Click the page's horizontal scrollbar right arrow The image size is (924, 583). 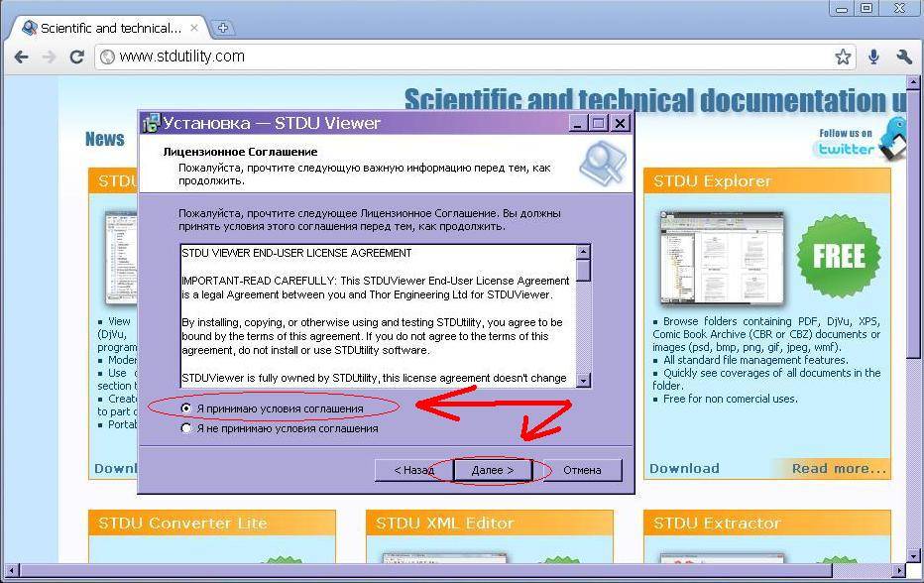point(898,570)
